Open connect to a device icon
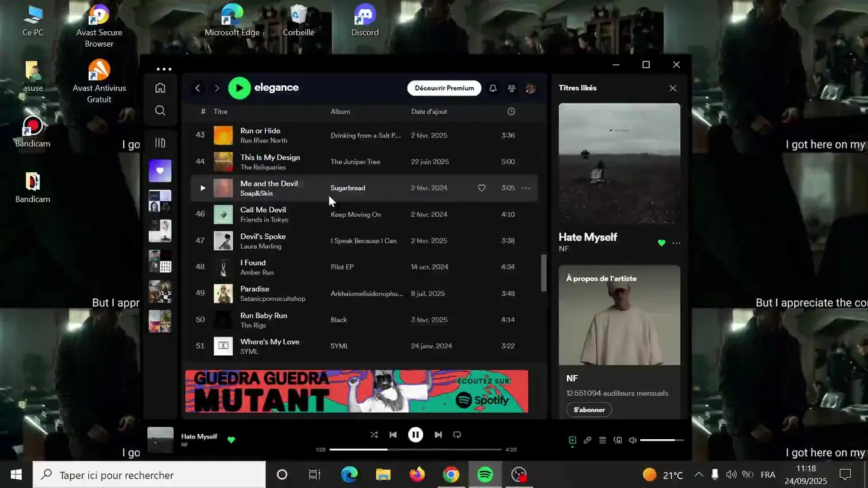Screen dimensions: 868x488 tap(618, 440)
